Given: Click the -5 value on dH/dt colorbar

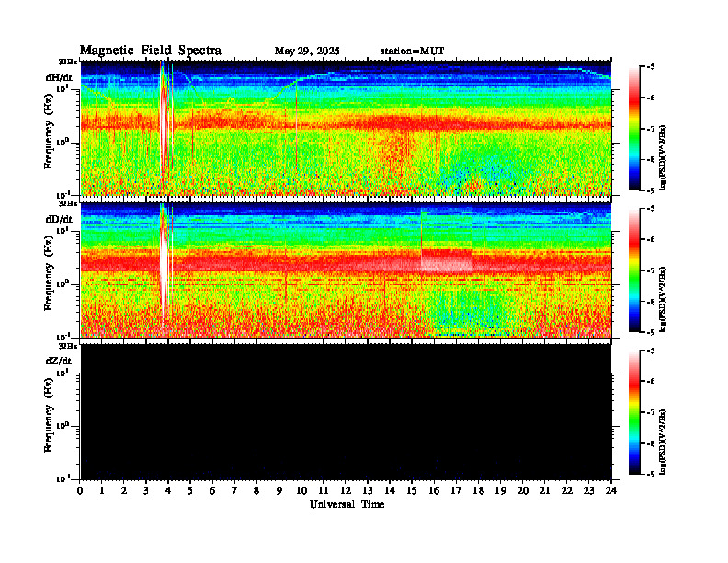Looking at the screenshot, I should pos(651,67).
